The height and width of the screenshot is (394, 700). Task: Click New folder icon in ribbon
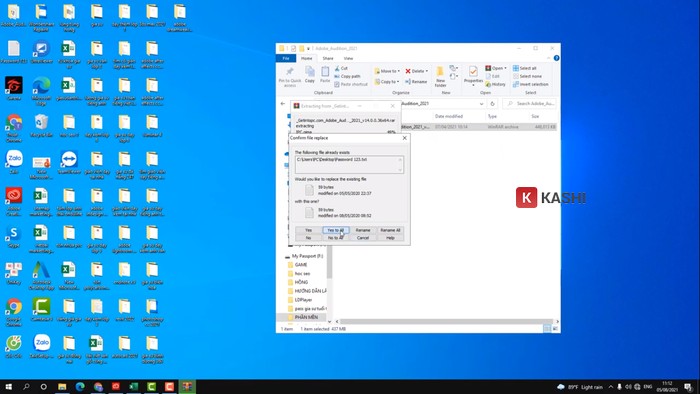(440, 77)
